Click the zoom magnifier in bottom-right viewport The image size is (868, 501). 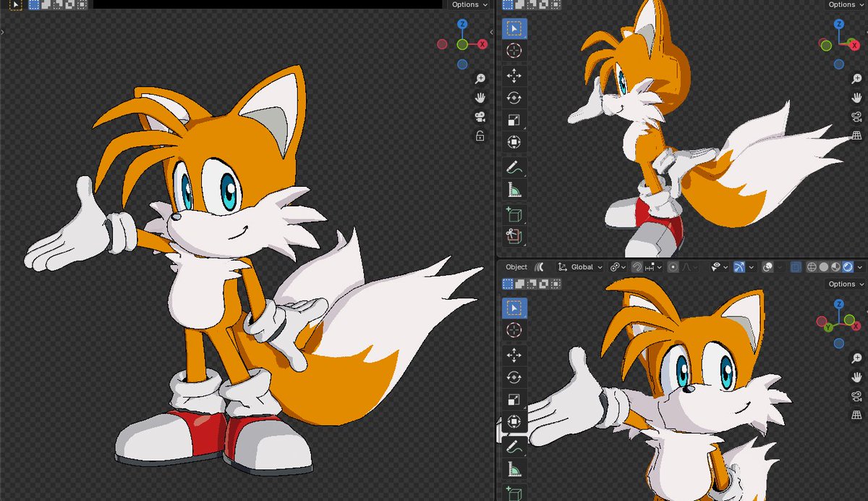tap(856, 358)
